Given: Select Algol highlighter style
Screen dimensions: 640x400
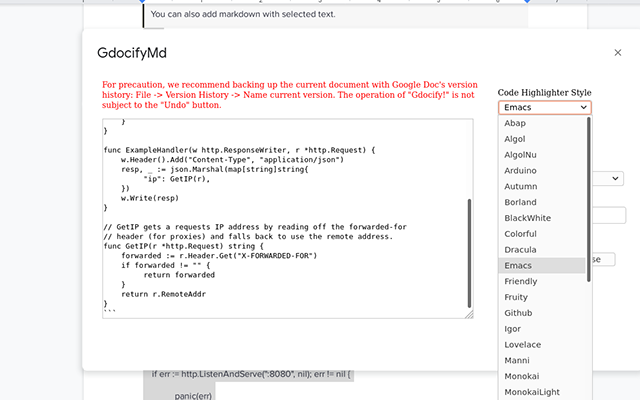Looking at the screenshot, I should (542, 139).
